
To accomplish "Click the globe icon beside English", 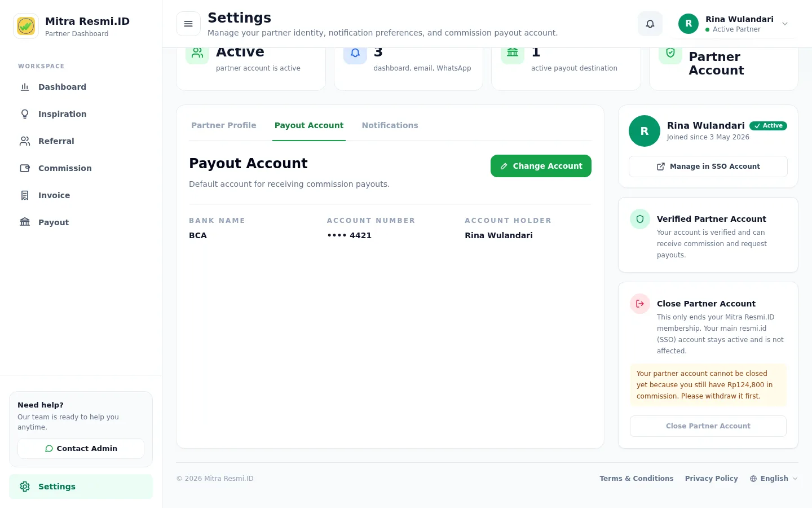I will 753,479.
